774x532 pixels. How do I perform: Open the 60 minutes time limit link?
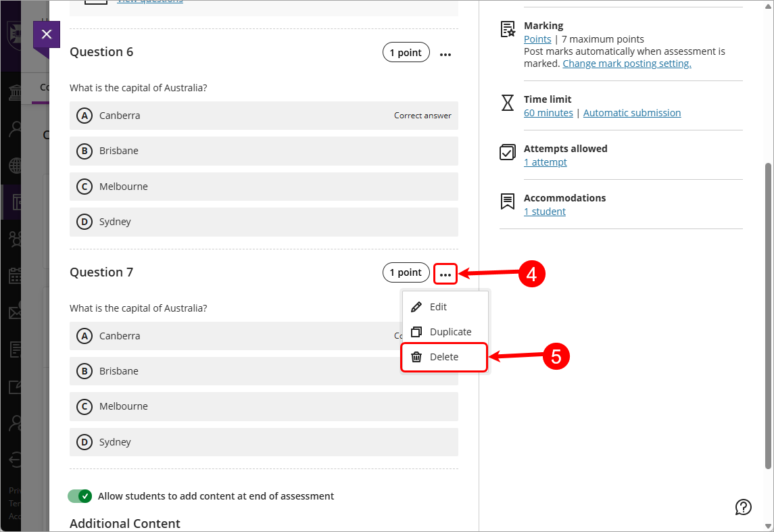[548, 113]
